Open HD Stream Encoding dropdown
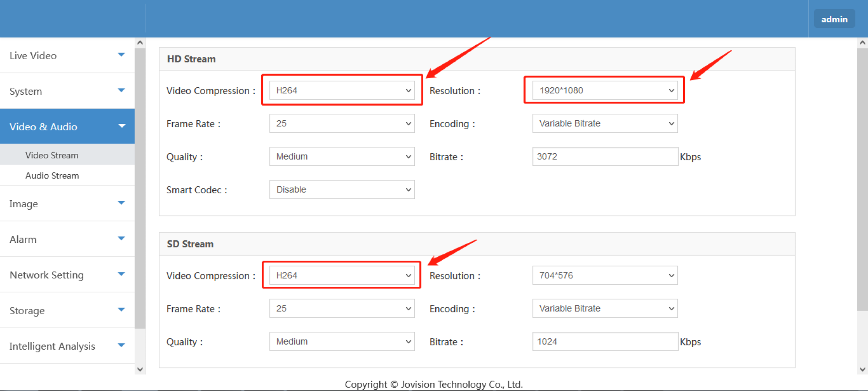 [x=605, y=123]
